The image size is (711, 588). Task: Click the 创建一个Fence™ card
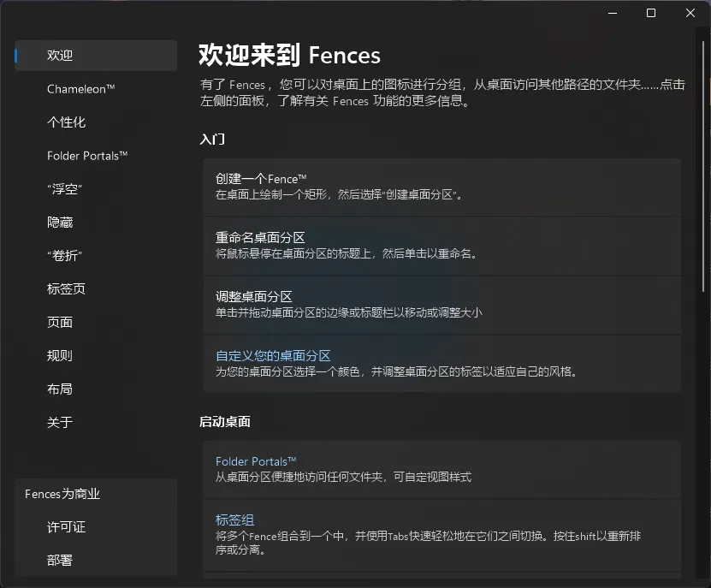tap(442, 187)
